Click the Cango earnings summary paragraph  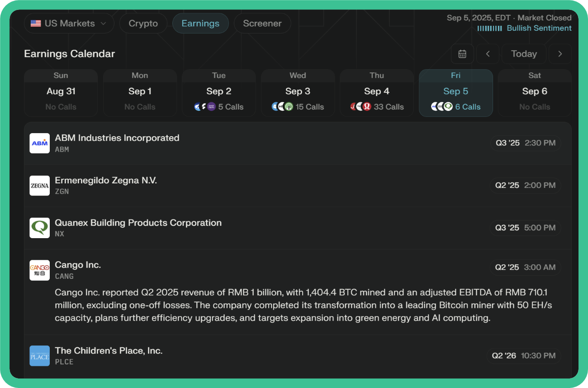(303, 305)
